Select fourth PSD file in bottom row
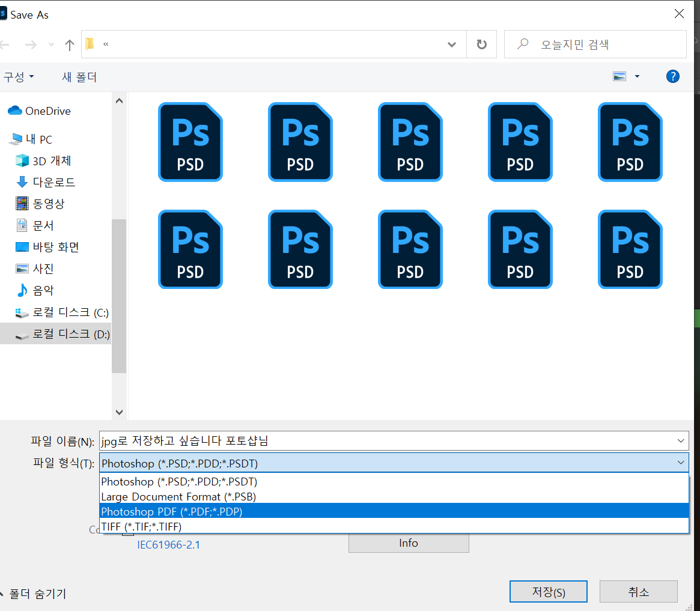 pyautogui.click(x=520, y=249)
